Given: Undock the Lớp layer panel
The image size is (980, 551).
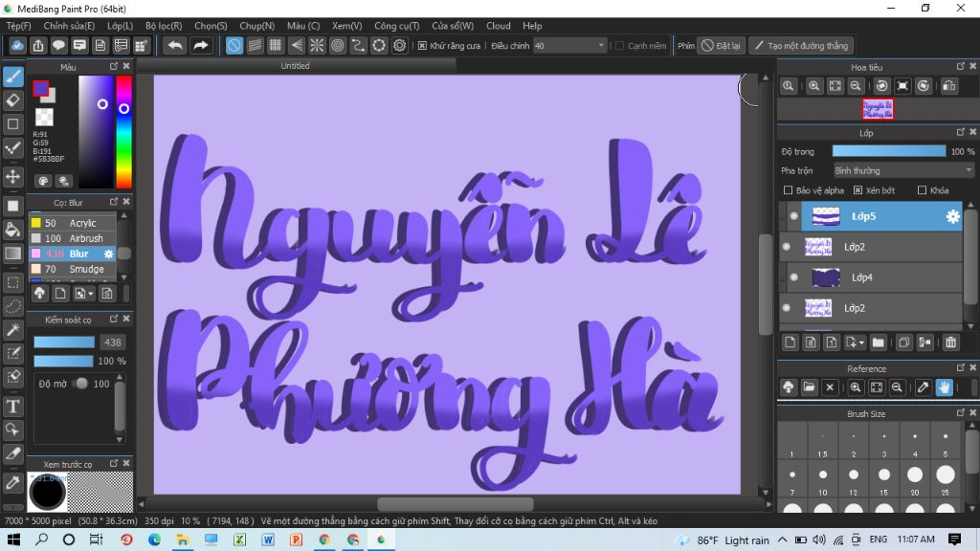Looking at the screenshot, I should pos(961,132).
